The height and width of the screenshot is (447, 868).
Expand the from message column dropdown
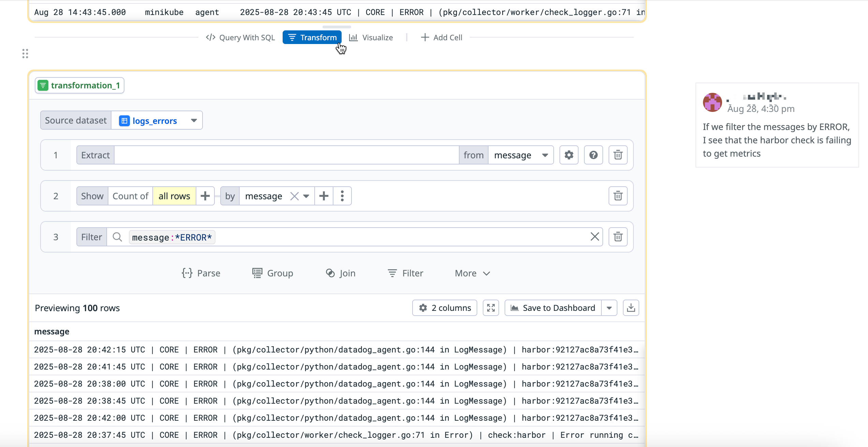(x=545, y=155)
